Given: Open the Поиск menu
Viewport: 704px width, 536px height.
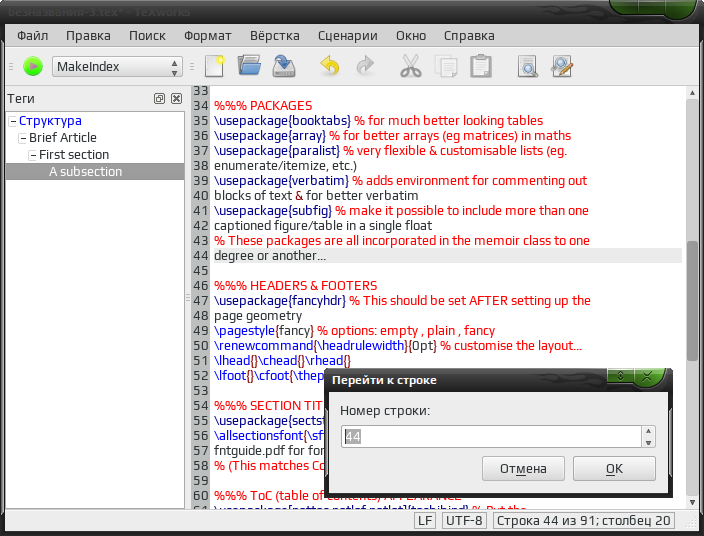Looking at the screenshot, I should coord(147,35).
